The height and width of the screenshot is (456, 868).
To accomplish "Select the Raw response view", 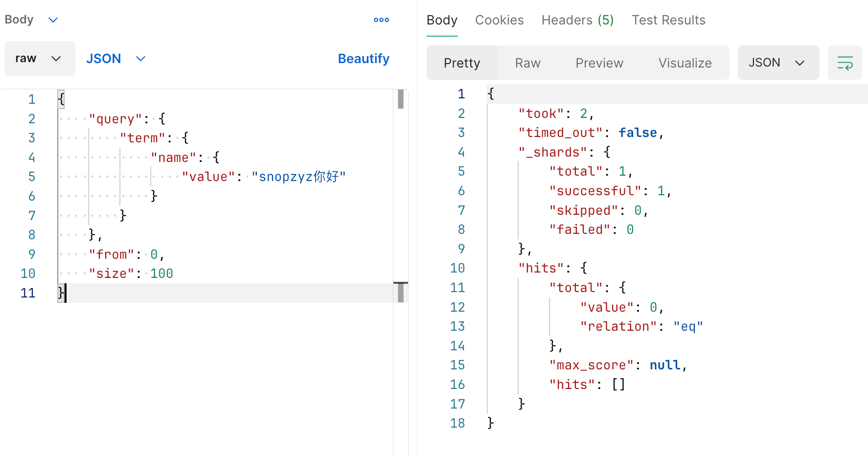I will (x=527, y=63).
